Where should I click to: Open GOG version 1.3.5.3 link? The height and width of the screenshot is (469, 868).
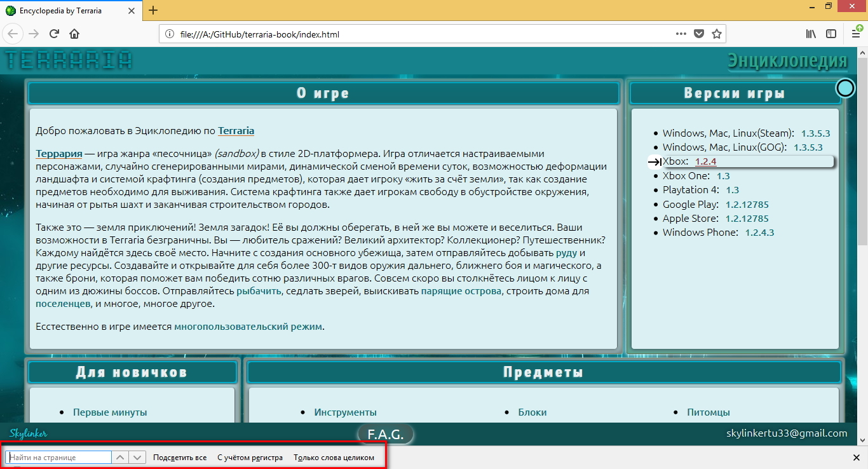(x=808, y=147)
